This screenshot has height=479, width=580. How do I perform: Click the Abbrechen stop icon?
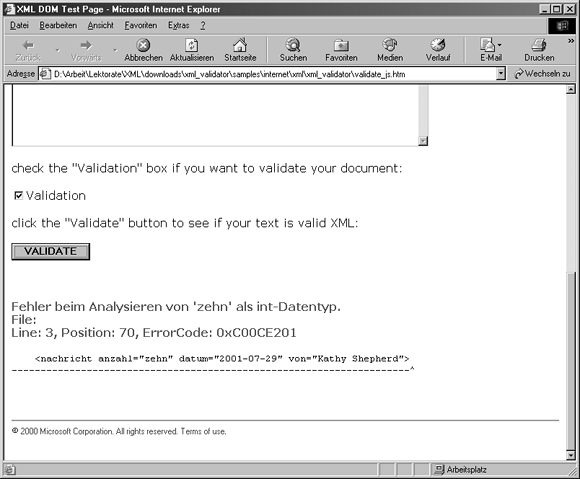(x=143, y=45)
